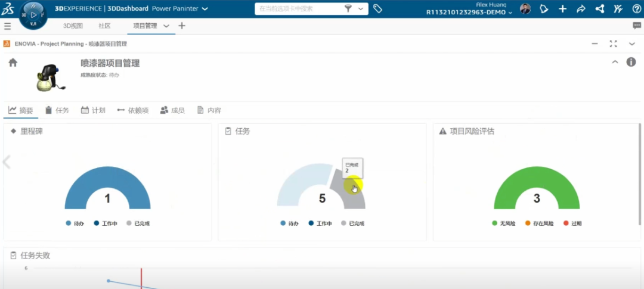Toggle 工作中 legend in task chart
This screenshot has width=644, height=289.
pos(320,223)
